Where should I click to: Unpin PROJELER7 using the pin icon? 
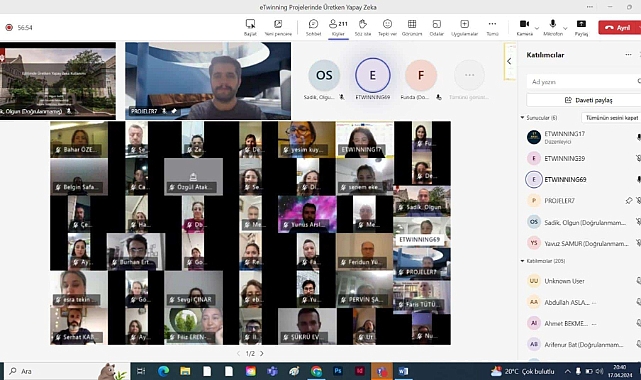pos(629,201)
